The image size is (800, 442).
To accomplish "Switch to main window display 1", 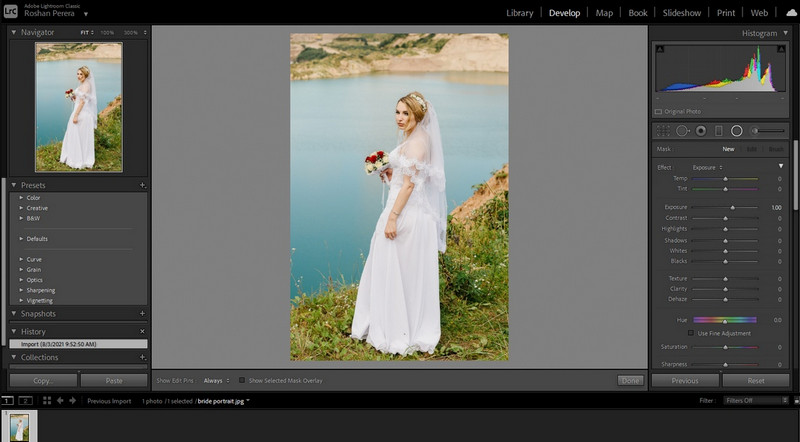I will tap(8, 401).
